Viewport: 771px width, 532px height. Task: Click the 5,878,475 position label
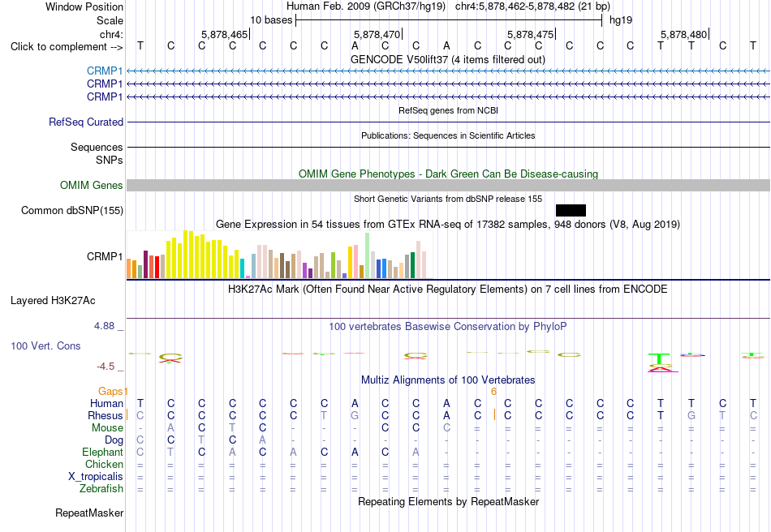531,34
